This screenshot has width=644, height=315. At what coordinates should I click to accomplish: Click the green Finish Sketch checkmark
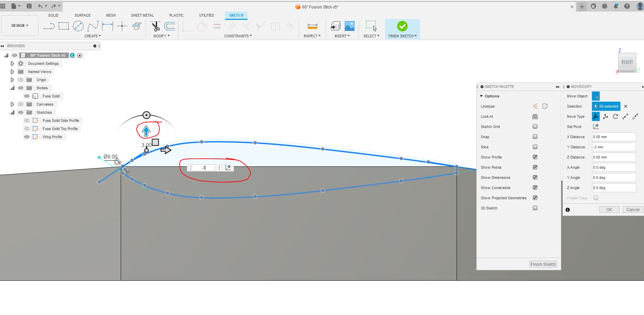pyautogui.click(x=402, y=26)
